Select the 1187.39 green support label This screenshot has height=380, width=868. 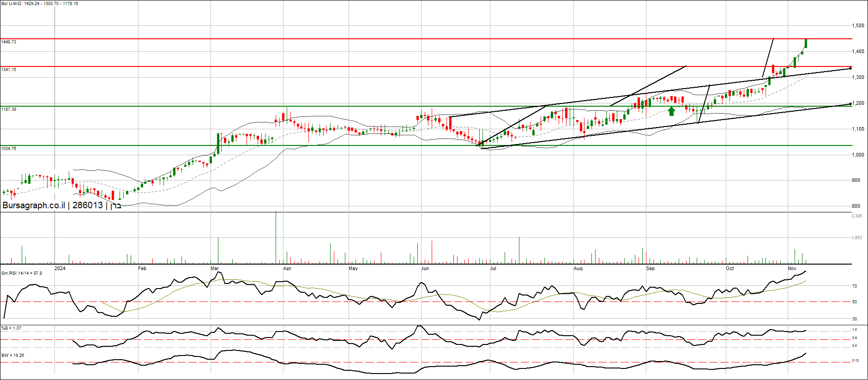[9, 109]
